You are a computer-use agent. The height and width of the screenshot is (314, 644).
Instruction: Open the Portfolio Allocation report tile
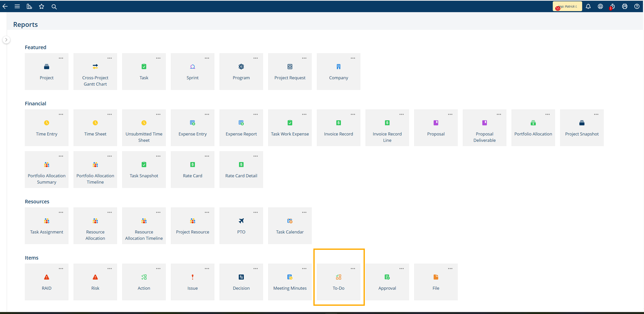tap(533, 128)
